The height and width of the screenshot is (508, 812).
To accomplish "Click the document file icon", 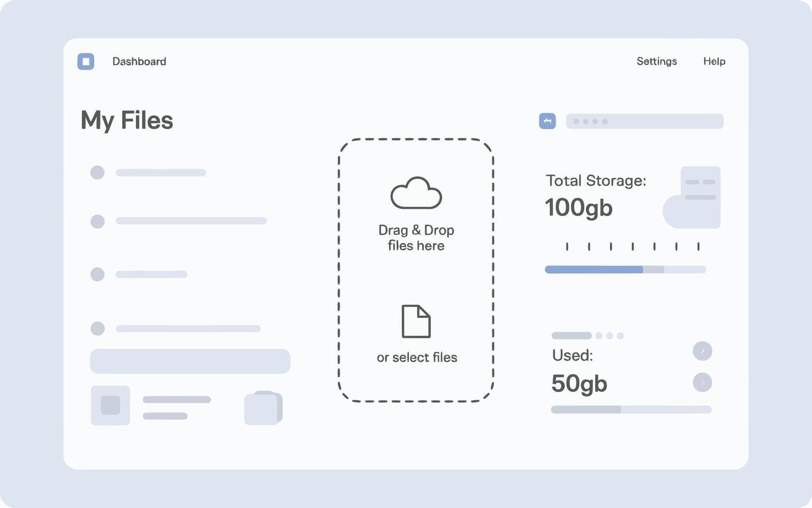I will [416, 321].
